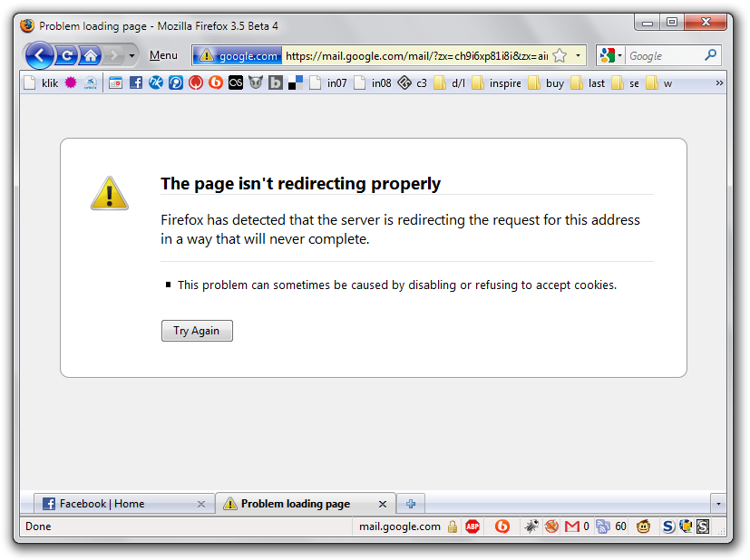Open the list all tabs dropdown

[718, 504]
